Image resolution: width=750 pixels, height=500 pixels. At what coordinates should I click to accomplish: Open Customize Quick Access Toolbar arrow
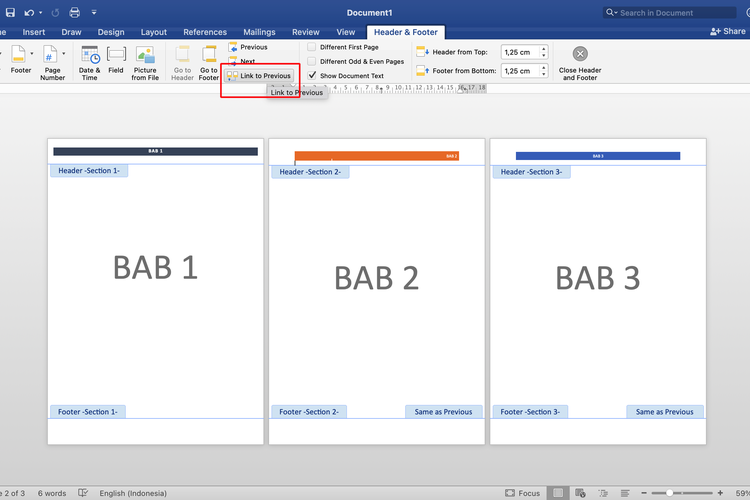[94, 13]
